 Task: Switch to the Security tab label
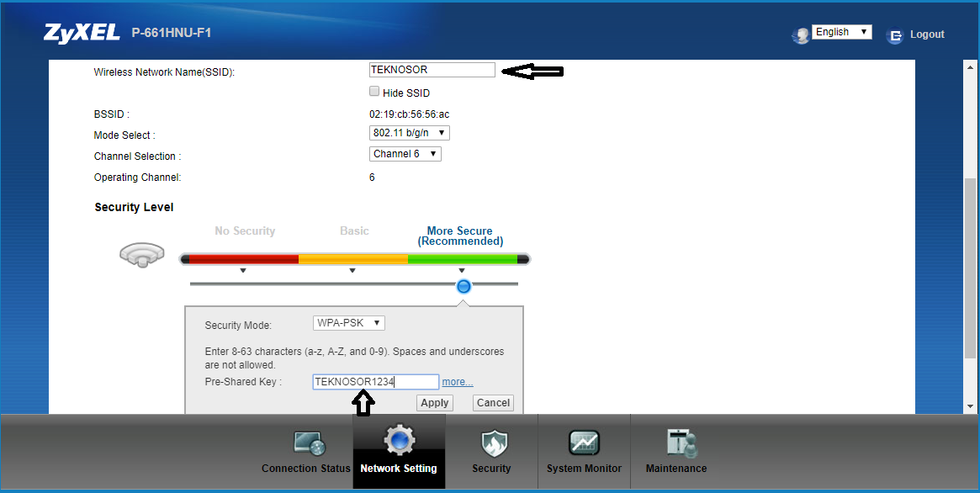[x=491, y=468]
